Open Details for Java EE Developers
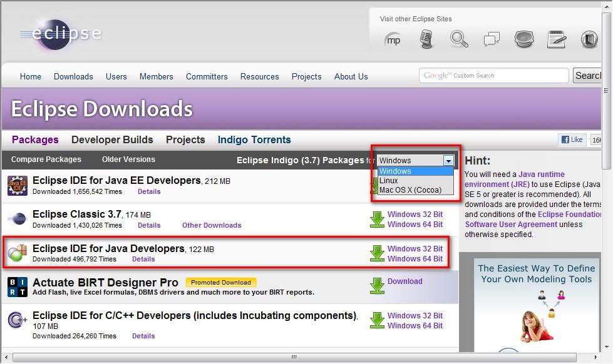The height and width of the screenshot is (364, 613). [x=149, y=191]
